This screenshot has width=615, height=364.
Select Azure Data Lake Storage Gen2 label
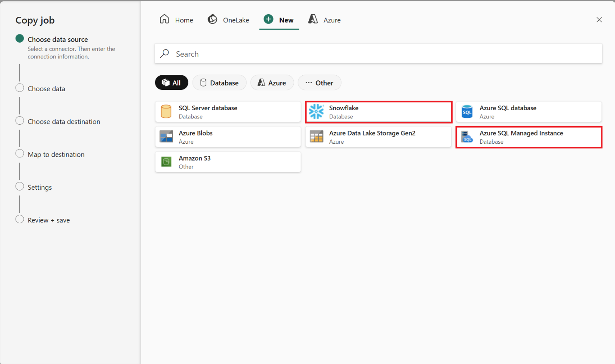tap(372, 133)
